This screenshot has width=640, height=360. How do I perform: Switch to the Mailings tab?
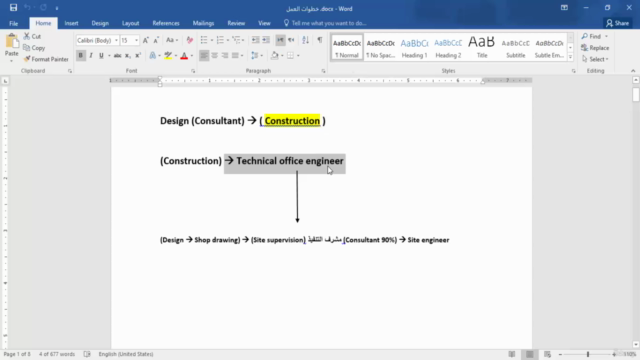click(x=203, y=23)
